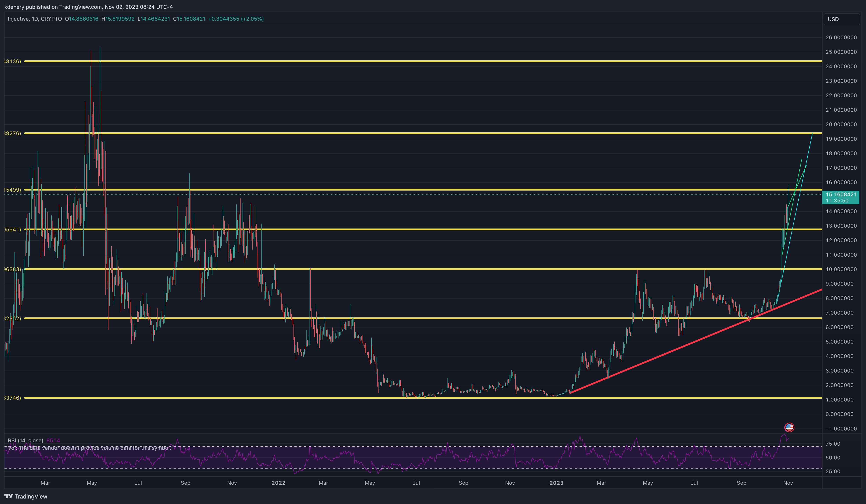Click the yellow line label ending 6383)
The height and width of the screenshot is (504, 866).
(13, 269)
